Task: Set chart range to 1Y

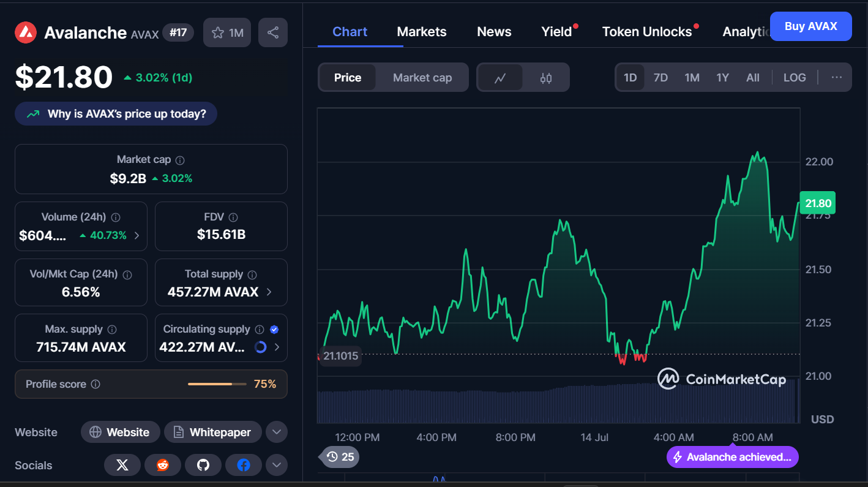Action: pos(723,78)
